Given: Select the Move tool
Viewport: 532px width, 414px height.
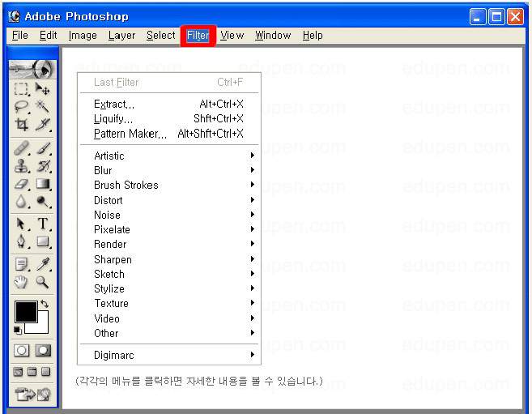Looking at the screenshot, I should click(x=43, y=89).
